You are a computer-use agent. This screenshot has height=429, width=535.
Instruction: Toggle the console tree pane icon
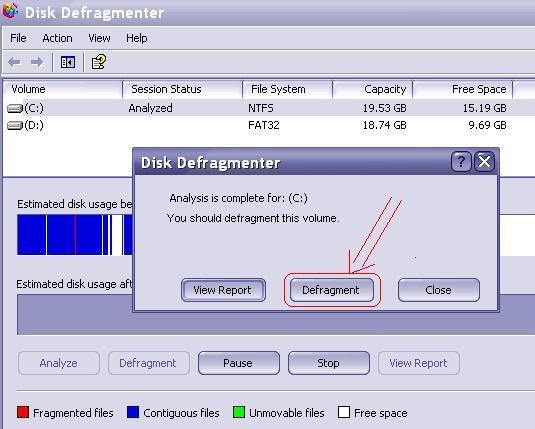[x=68, y=62]
